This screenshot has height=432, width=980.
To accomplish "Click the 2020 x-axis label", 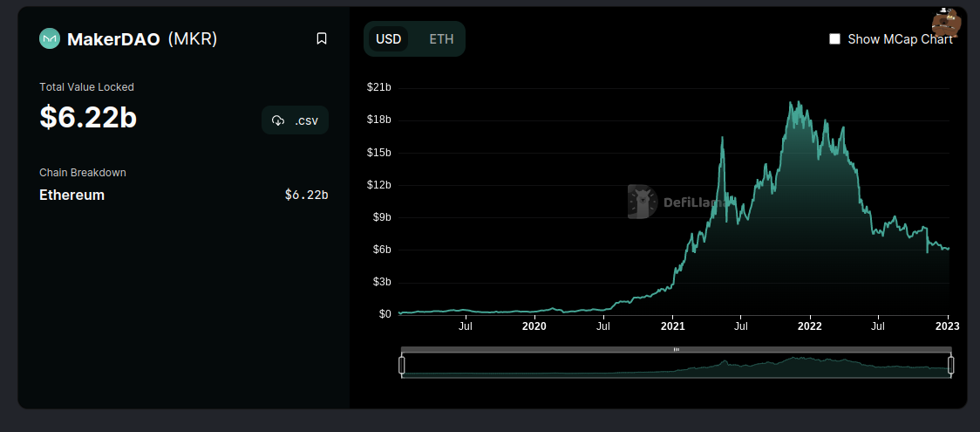I will (534, 326).
